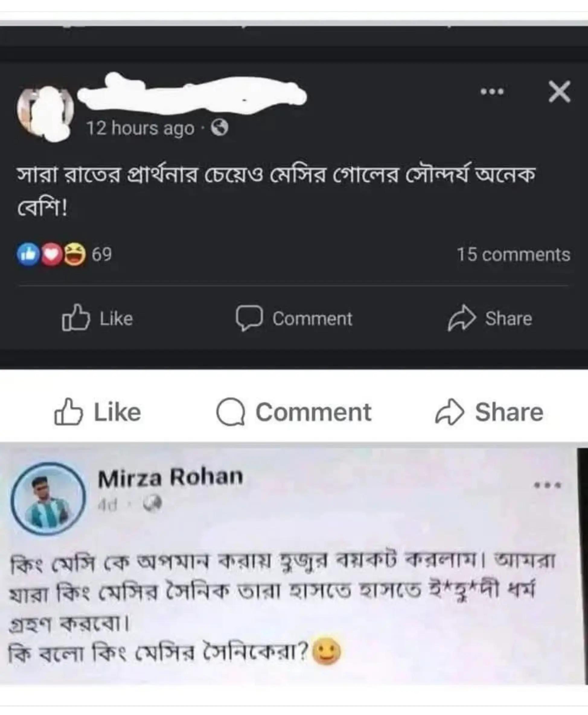588x715 pixels.
Task: Open the Mirza Rohan profile name link
Action: 170,477
